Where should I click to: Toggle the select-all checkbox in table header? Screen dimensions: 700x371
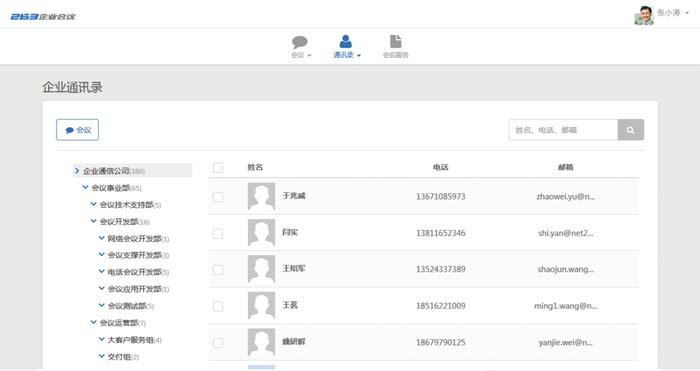218,167
